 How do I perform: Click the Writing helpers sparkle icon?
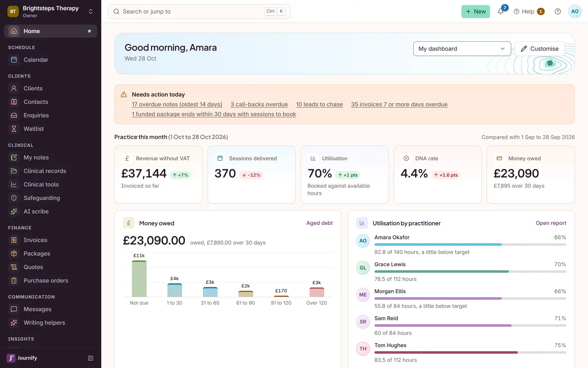14,323
